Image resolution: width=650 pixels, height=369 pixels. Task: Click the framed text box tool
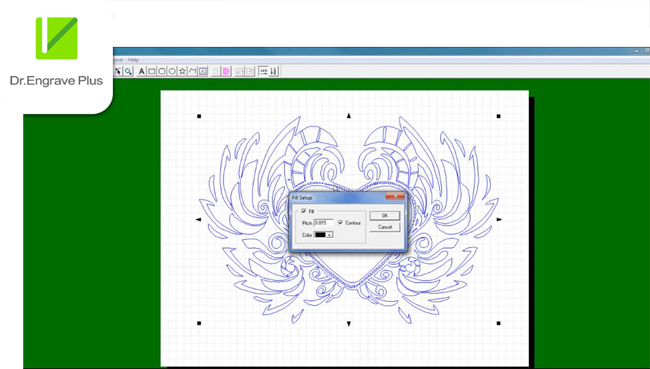(203, 71)
